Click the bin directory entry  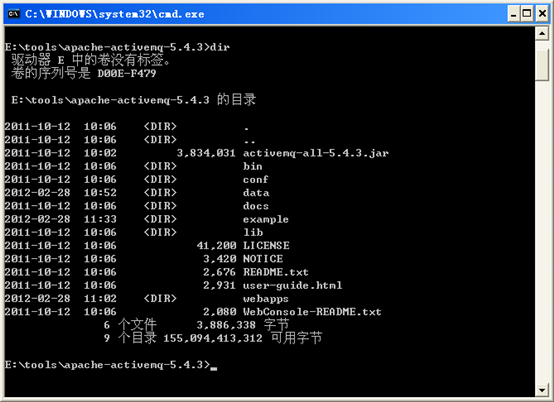253,166
